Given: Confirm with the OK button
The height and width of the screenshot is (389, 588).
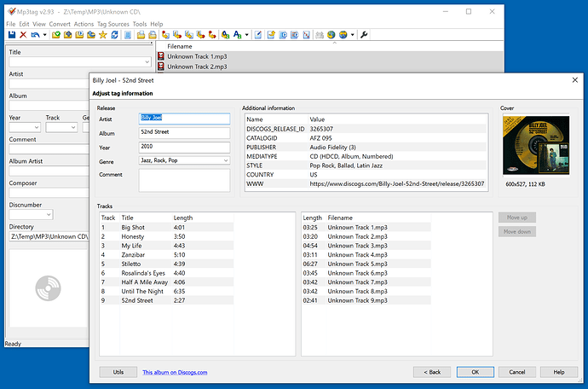Looking at the screenshot, I should [x=476, y=372].
